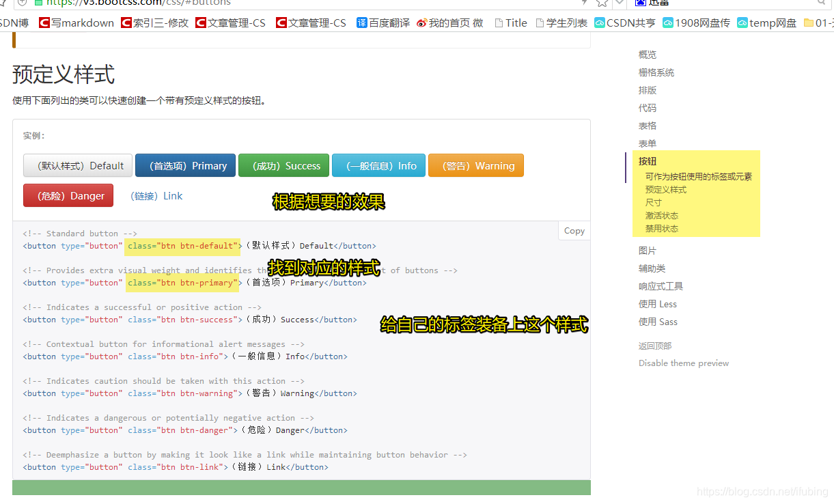The width and height of the screenshot is (834, 504).
Task: Open 使用 Less in the sidebar
Action: [x=658, y=304]
